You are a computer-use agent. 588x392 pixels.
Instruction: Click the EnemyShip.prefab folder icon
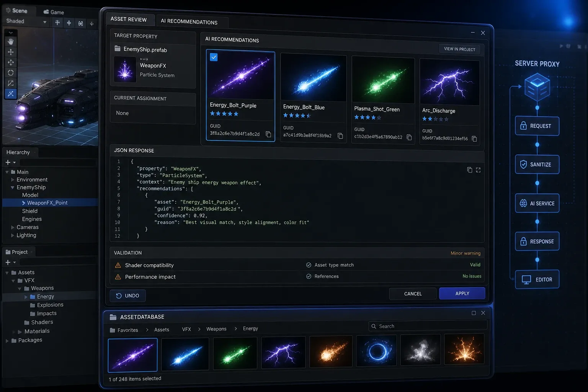(x=118, y=49)
